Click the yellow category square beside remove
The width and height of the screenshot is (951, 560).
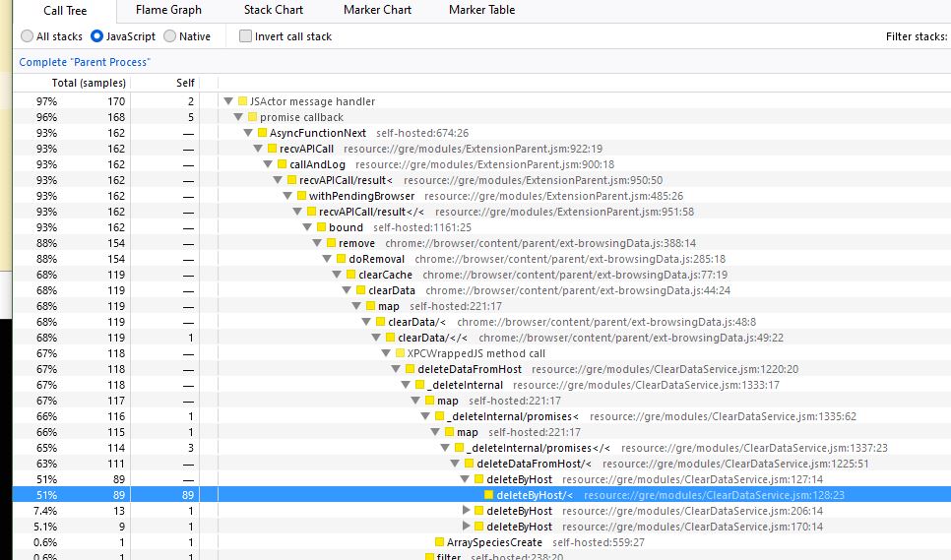[331, 243]
